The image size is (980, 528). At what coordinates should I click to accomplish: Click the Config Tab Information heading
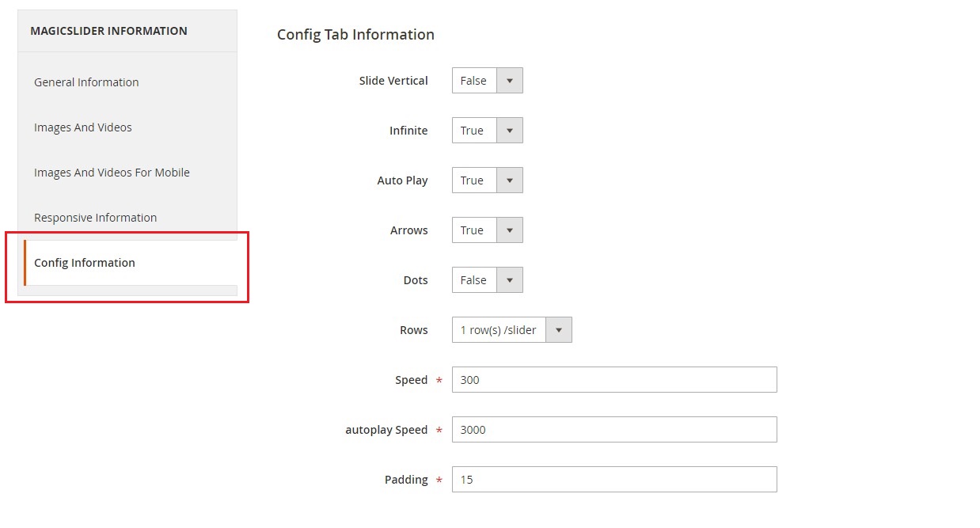click(x=355, y=35)
